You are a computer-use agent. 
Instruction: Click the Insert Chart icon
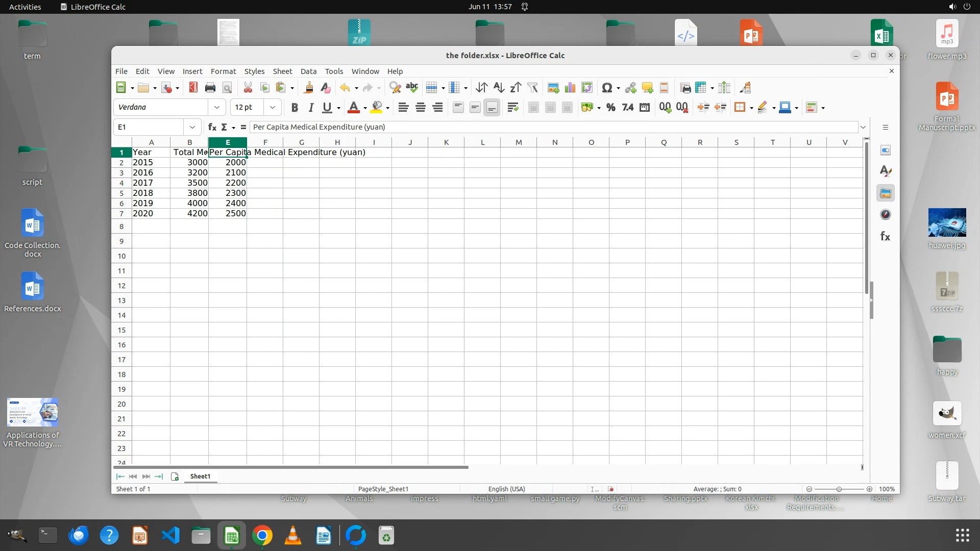[570, 88]
